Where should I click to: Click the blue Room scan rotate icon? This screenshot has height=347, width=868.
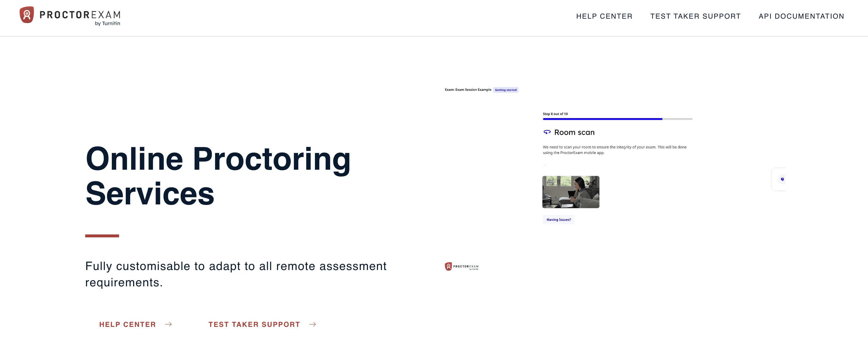point(547,132)
